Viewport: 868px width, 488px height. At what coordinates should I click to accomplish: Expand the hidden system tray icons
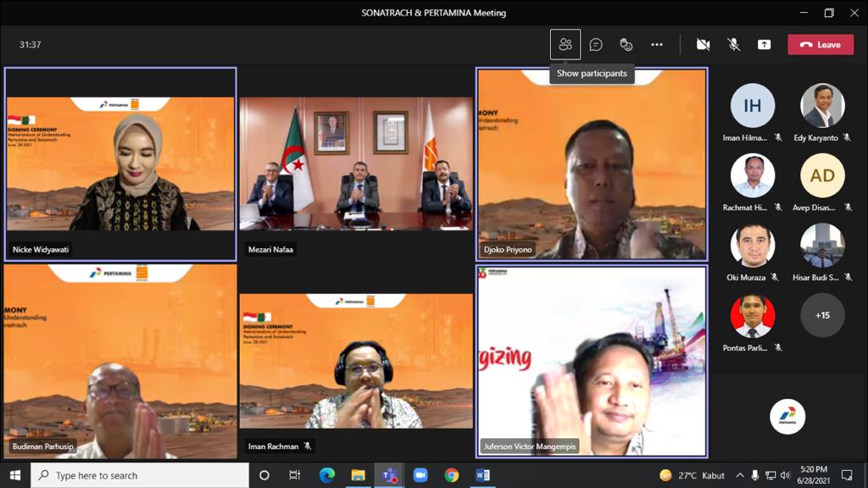[x=739, y=475]
